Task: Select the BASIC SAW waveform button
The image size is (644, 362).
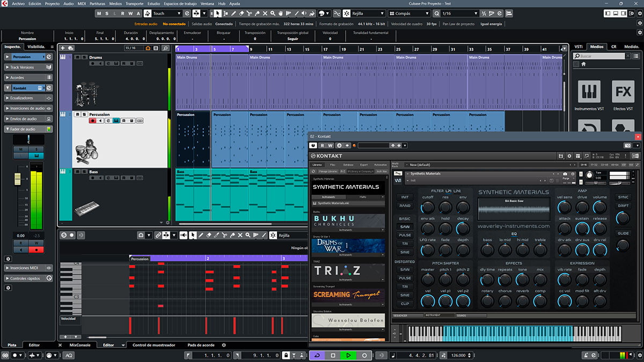Action: coord(405,227)
